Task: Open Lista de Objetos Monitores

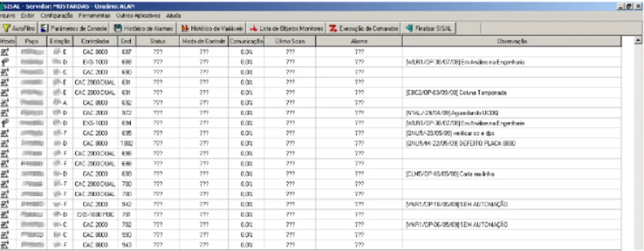Action: click(x=286, y=28)
